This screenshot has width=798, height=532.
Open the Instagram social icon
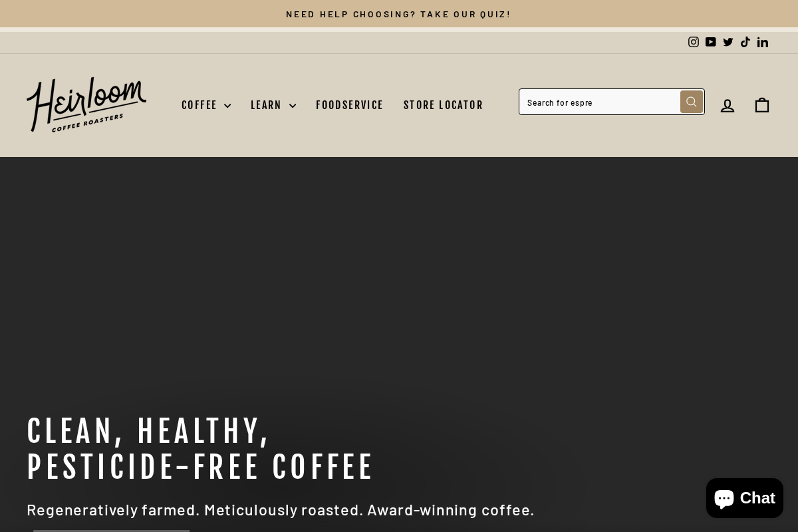694,42
